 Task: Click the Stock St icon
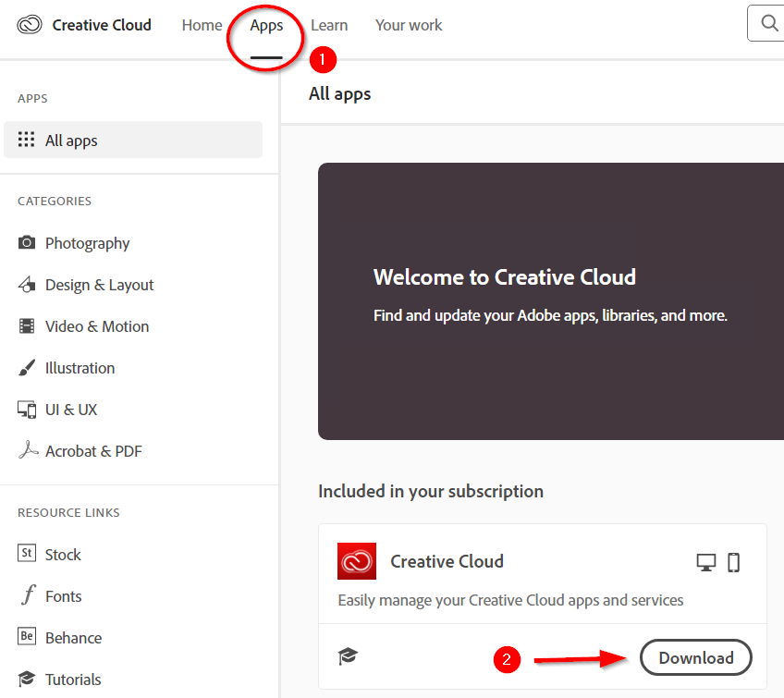tap(27, 553)
